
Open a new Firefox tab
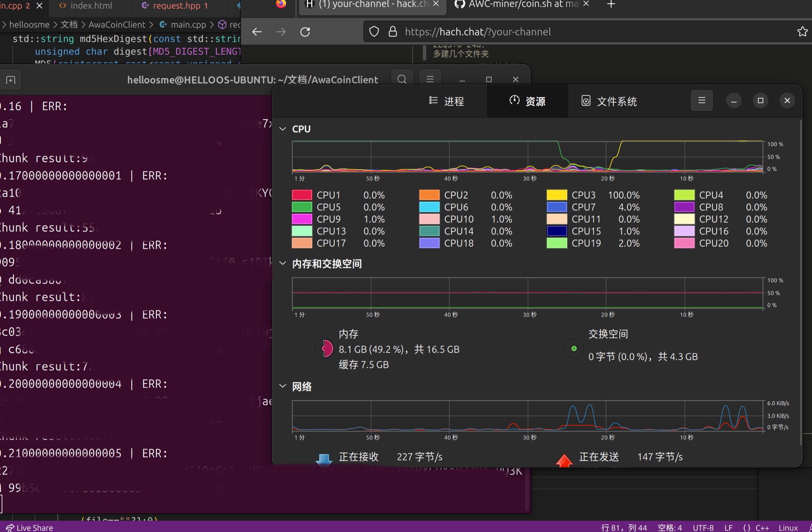611,4
